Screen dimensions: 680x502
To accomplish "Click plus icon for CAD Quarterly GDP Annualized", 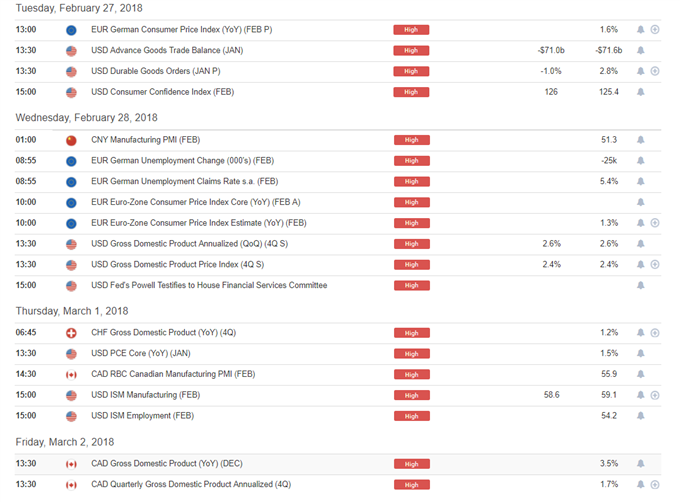I will 655,485.
